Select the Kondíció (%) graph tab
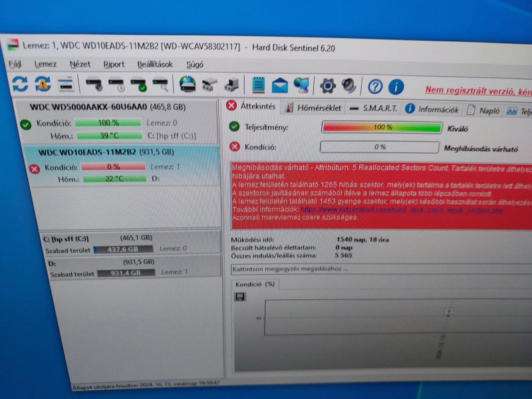Viewport: 532px width, 399px height. 255,285
